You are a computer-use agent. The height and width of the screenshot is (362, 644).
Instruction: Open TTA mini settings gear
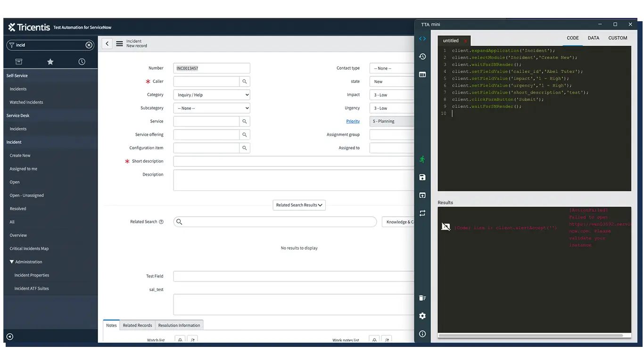pyautogui.click(x=422, y=316)
